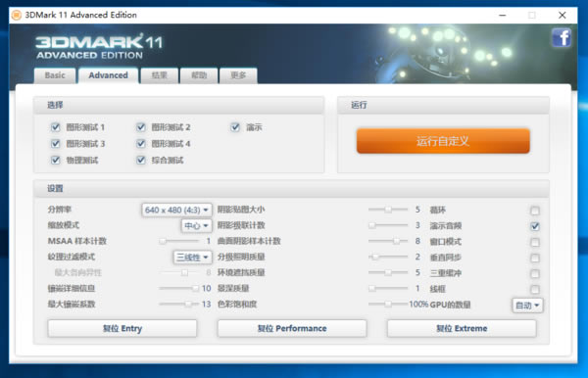Disable the 物理测试 checkbox

(x=56, y=161)
